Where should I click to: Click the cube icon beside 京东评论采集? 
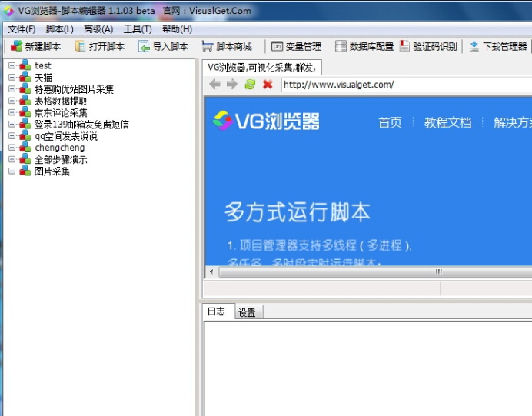pyautogui.click(x=25, y=112)
